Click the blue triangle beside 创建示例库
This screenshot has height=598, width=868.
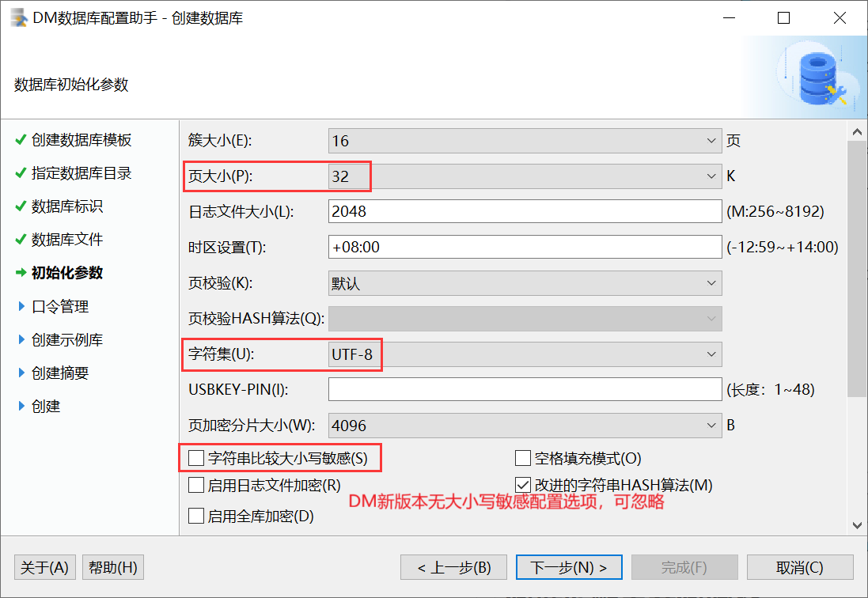coord(21,339)
